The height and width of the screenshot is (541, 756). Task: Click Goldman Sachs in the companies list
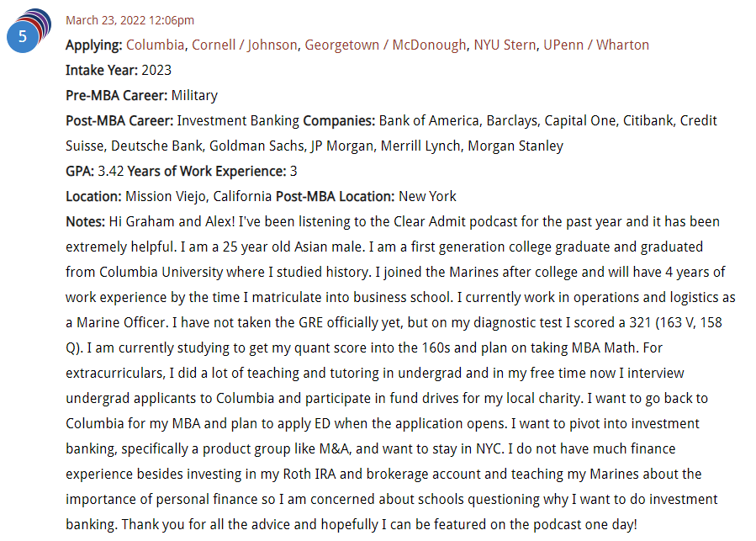257,146
